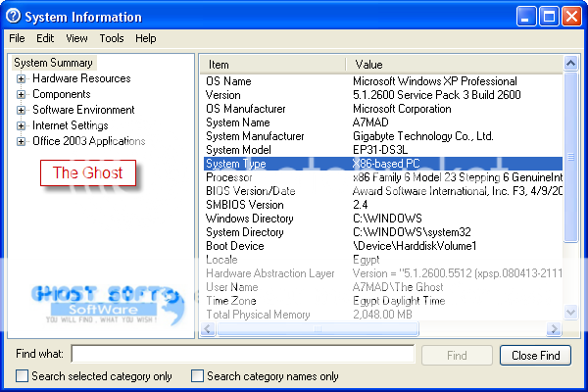Select the System Directory row
Image resolution: width=588 pixels, height=392 pixels.
(383, 232)
